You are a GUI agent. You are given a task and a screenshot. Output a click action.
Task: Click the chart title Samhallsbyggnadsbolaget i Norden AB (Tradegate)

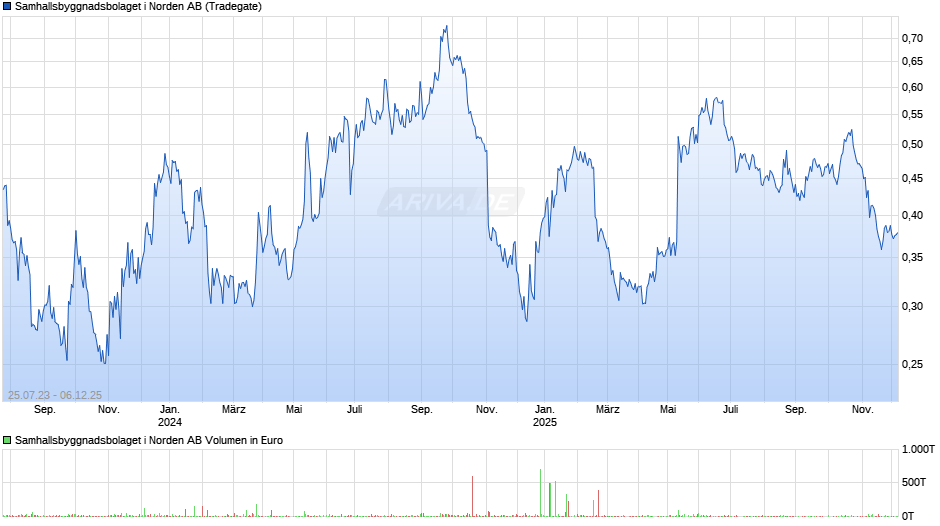(x=138, y=7)
